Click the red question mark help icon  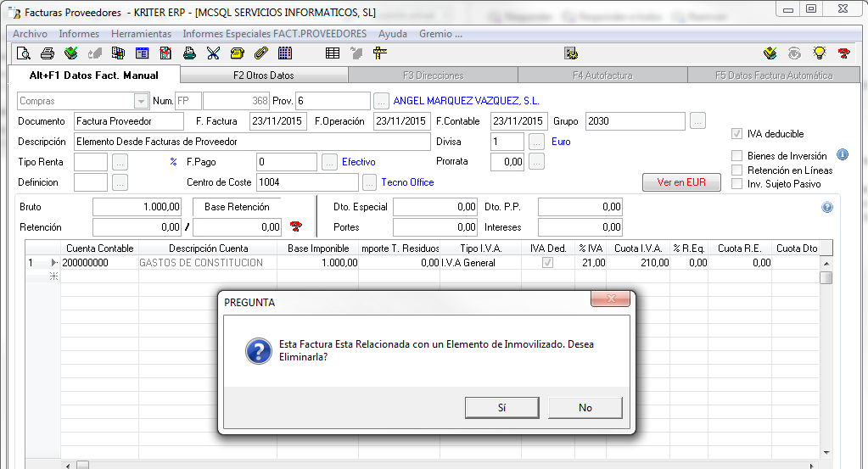(843, 53)
